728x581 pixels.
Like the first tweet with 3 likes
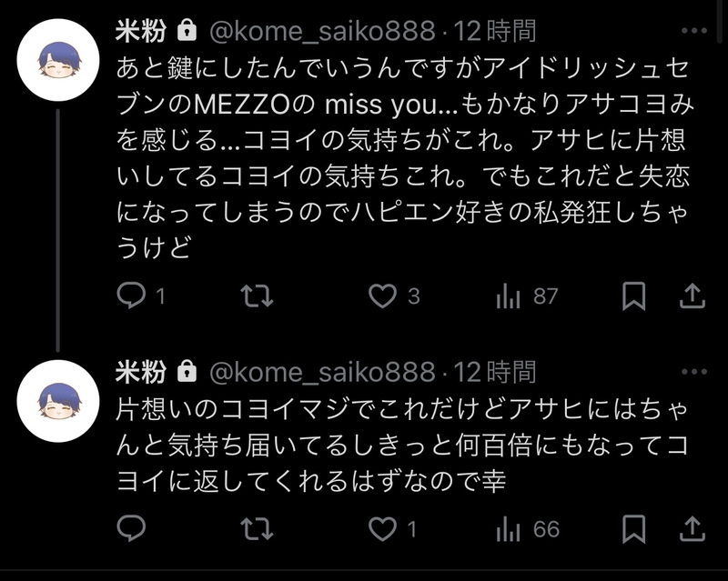[383, 296]
